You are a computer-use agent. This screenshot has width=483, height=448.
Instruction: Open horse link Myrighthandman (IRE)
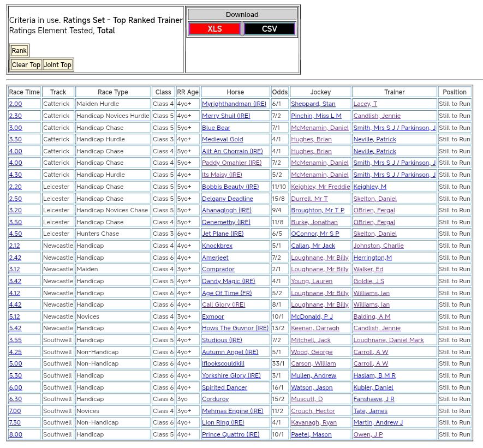[x=234, y=104]
